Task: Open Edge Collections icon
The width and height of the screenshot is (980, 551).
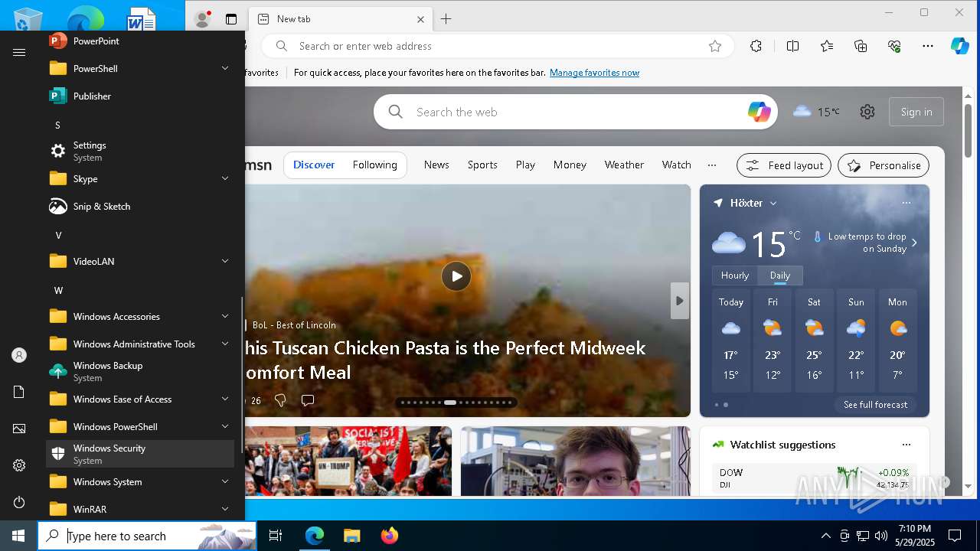Action: tap(861, 46)
